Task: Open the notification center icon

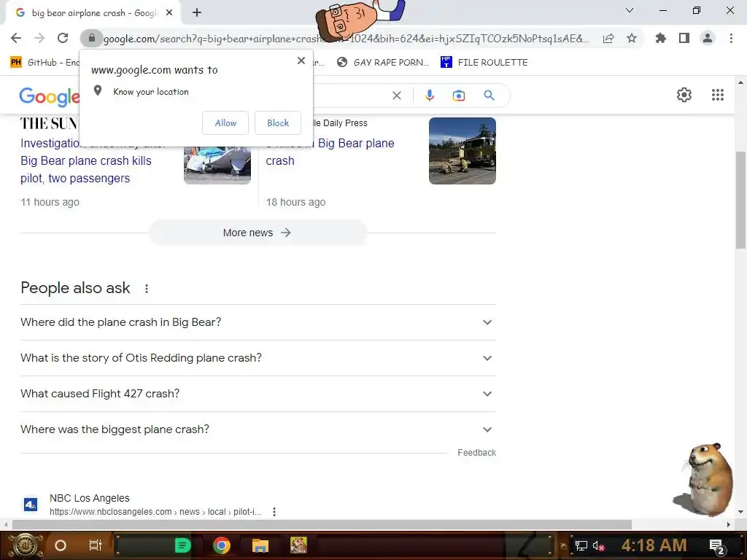Action: [716, 546]
